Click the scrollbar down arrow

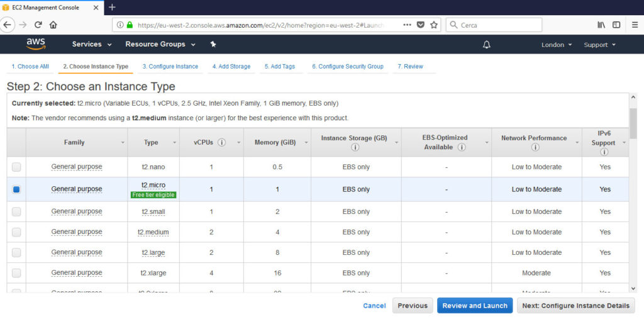(633, 289)
